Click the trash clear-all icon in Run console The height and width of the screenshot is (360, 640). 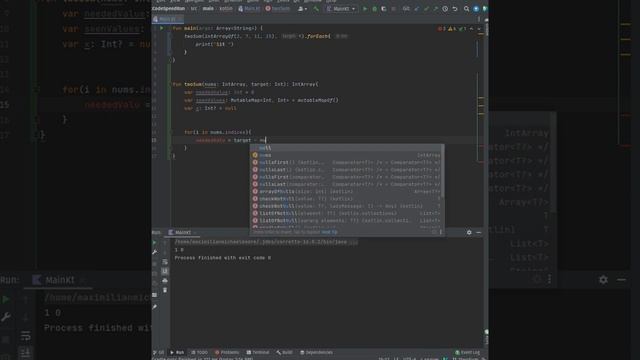(x=165, y=290)
